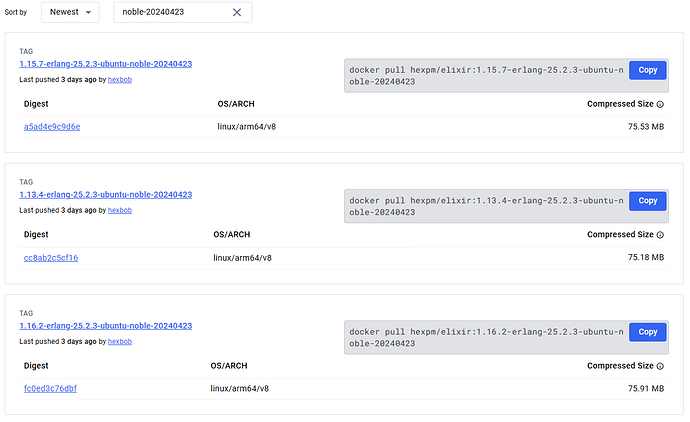Copy the 1.13.4 docker pull command
The width and height of the screenshot is (690, 422).
click(x=647, y=200)
